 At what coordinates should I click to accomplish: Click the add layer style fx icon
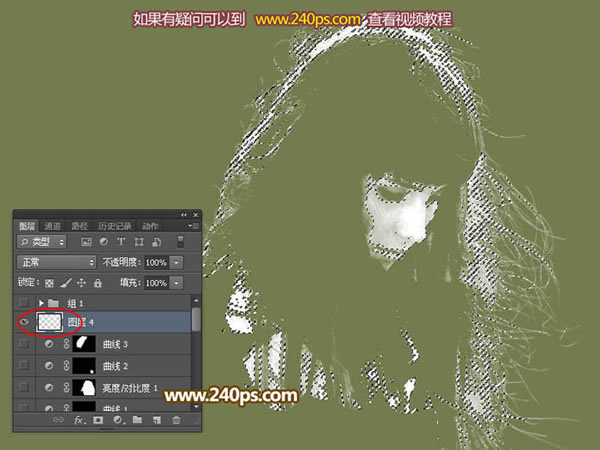point(79,420)
